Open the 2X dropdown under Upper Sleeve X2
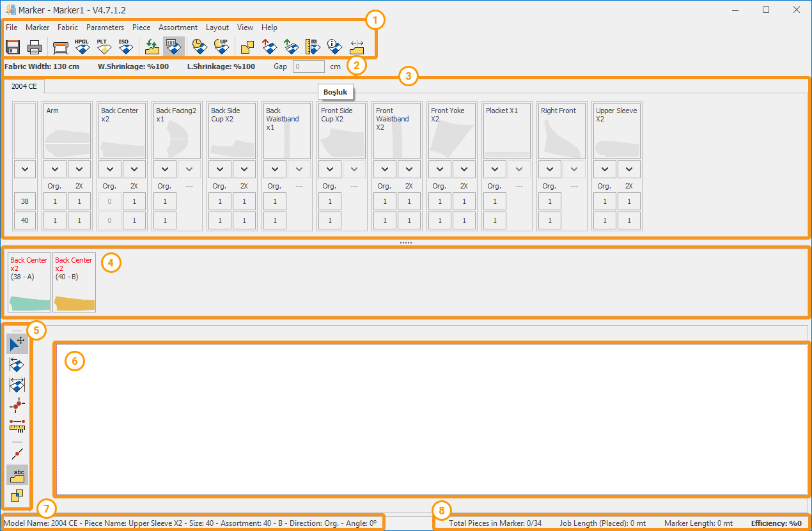Viewport: 812px width, 531px height. 629,169
